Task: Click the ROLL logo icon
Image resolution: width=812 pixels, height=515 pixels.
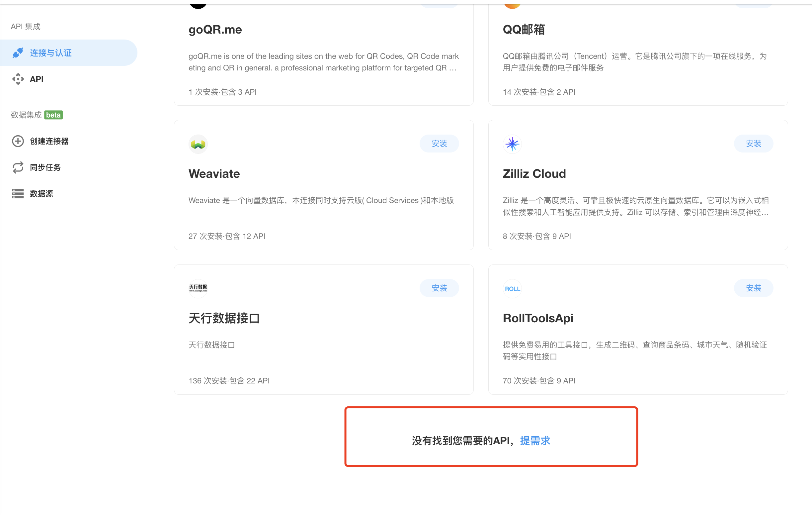Action: (512, 289)
